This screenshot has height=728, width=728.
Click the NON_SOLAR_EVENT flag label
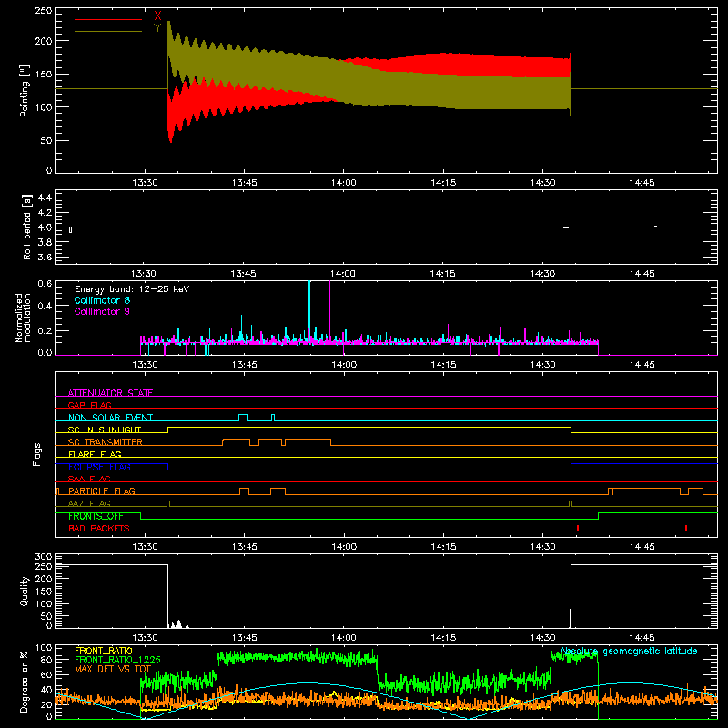click(x=110, y=418)
